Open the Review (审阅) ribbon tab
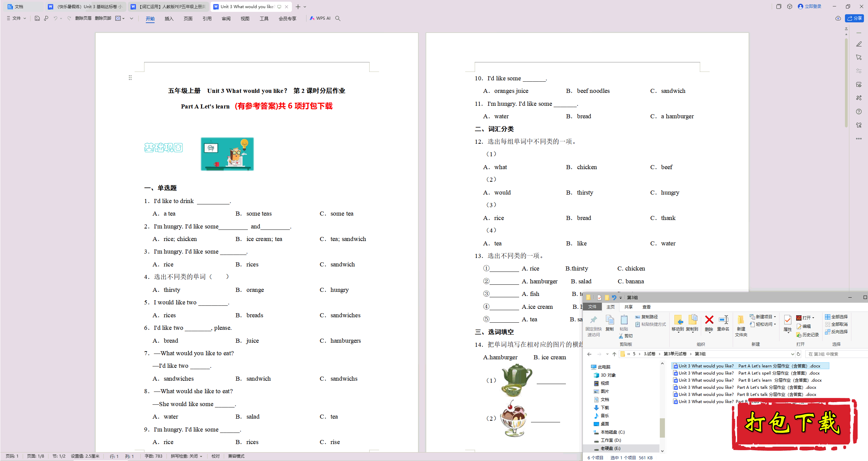 tap(226, 19)
